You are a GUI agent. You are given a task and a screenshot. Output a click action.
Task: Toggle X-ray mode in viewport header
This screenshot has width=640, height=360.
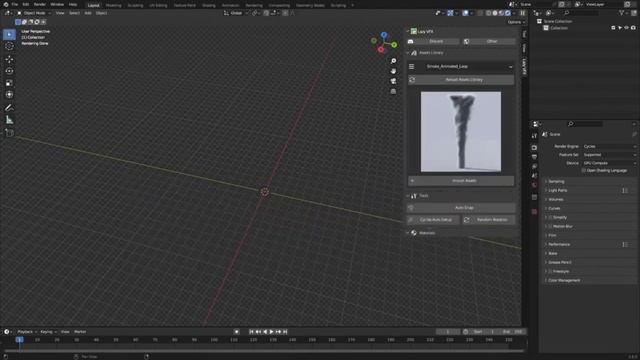coord(480,13)
